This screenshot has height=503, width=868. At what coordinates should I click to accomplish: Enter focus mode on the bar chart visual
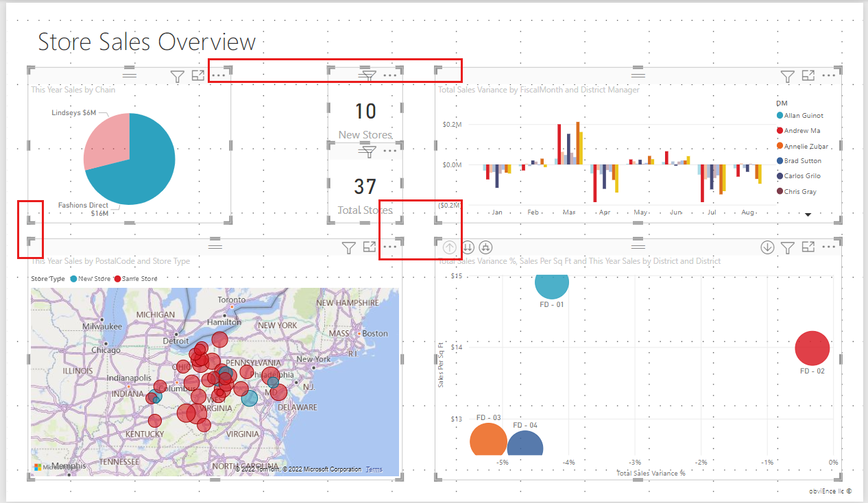[808, 75]
